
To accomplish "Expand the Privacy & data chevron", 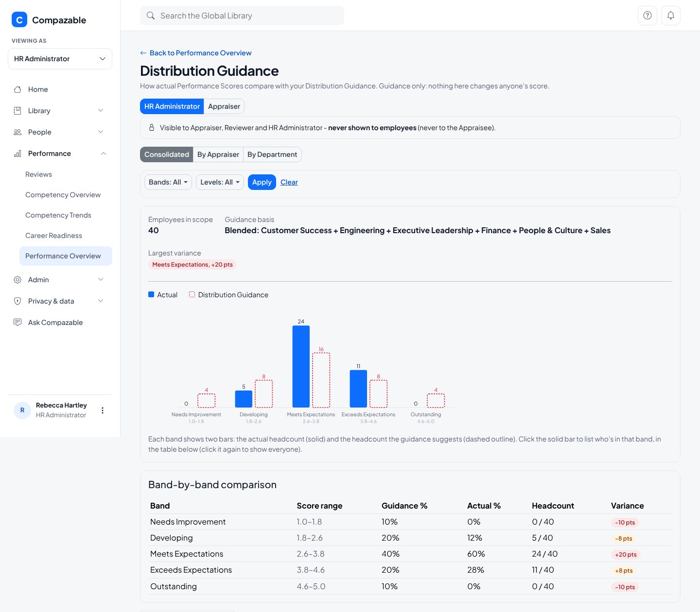I will (x=101, y=301).
